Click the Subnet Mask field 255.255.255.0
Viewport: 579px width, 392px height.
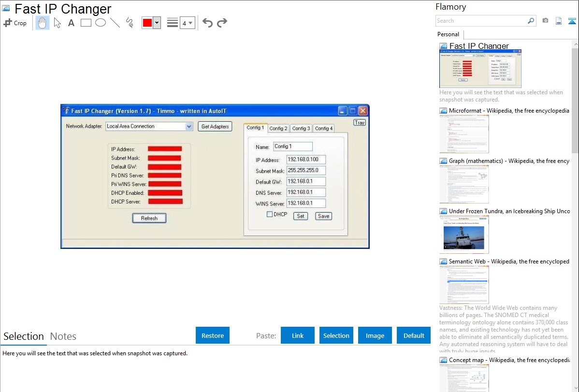pyautogui.click(x=306, y=170)
